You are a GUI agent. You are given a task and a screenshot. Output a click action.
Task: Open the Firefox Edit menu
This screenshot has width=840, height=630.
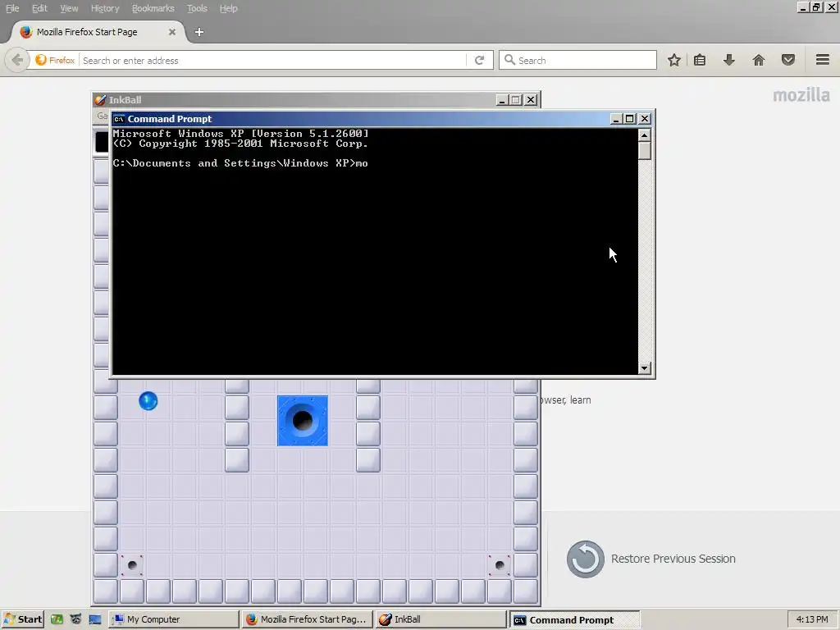pos(39,8)
